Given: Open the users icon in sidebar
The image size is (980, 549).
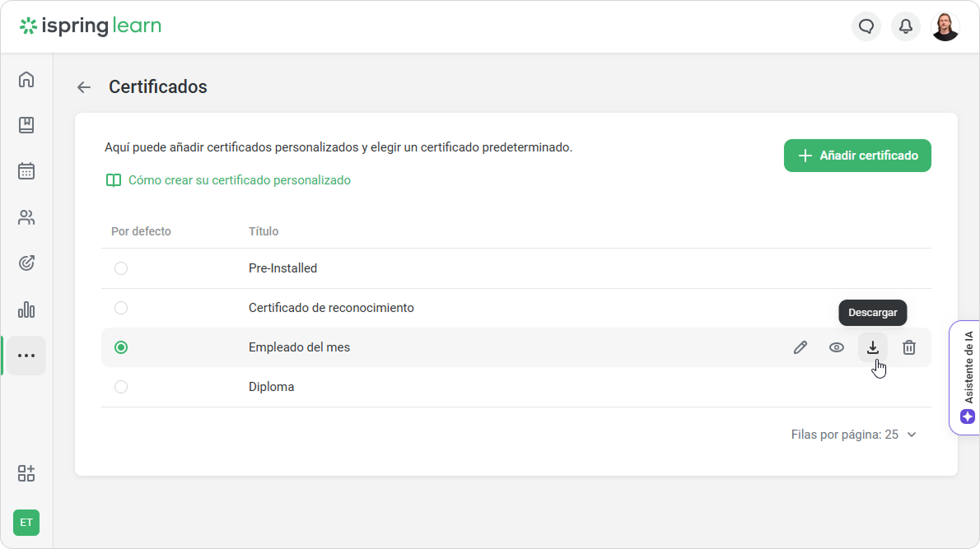Looking at the screenshot, I should click(26, 217).
